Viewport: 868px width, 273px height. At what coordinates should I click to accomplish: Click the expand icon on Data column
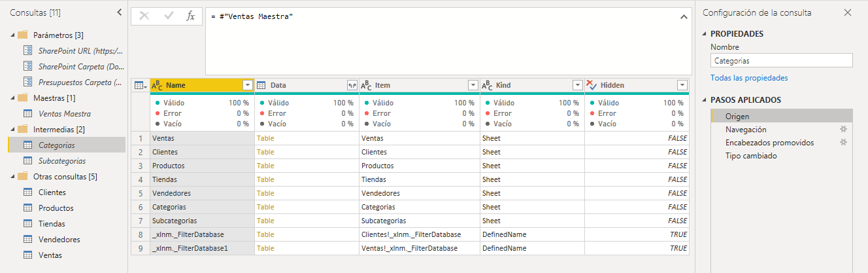352,85
